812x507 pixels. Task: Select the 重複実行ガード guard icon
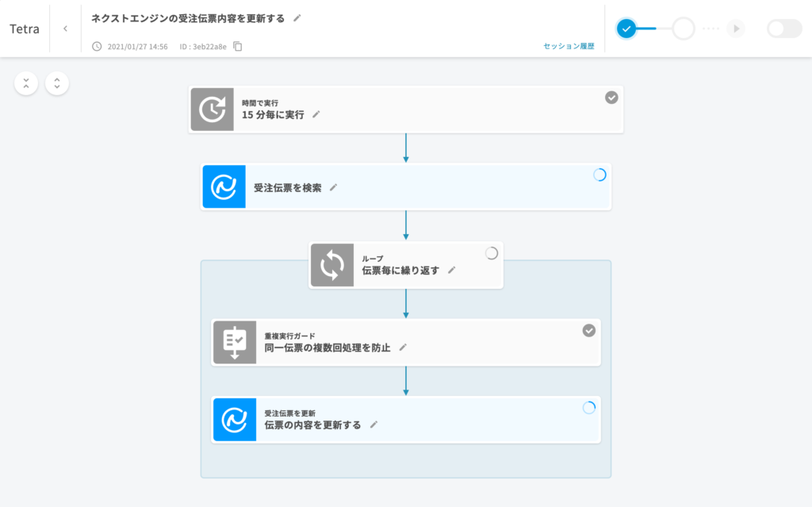click(x=235, y=342)
